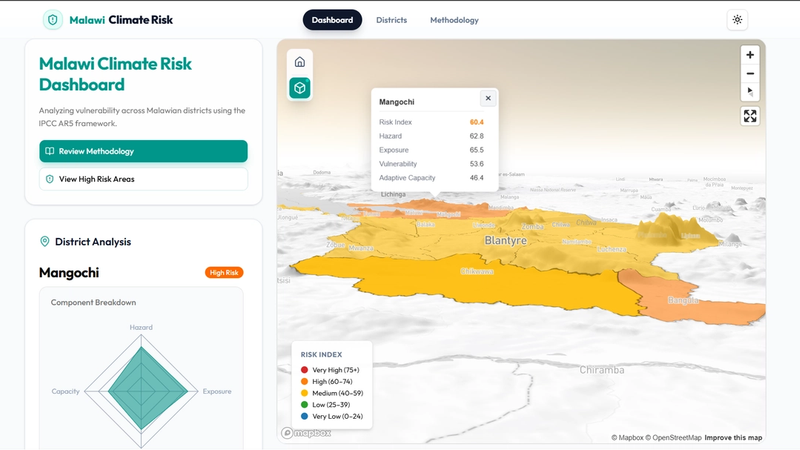Click the Improve this map link

[x=733, y=438]
